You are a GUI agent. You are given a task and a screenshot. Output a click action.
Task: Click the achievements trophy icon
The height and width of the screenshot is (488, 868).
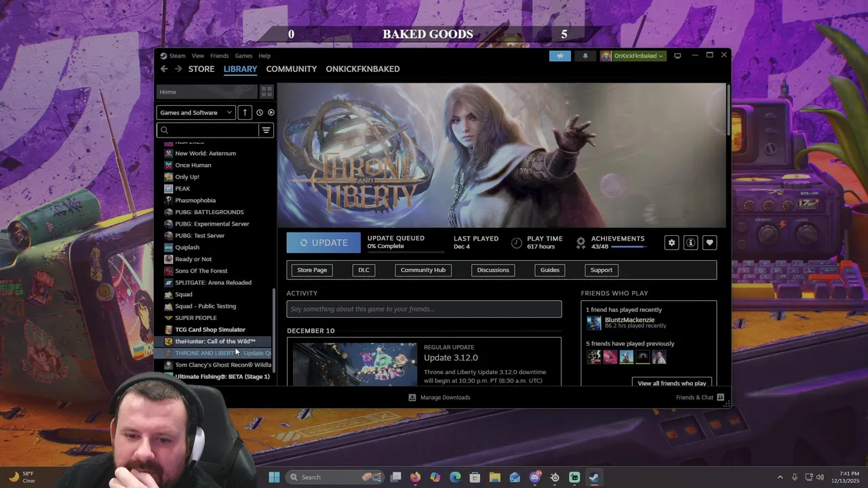[x=580, y=243]
